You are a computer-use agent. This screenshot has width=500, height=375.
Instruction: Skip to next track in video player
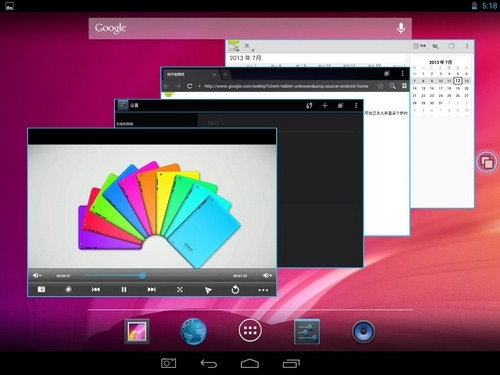(x=152, y=290)
